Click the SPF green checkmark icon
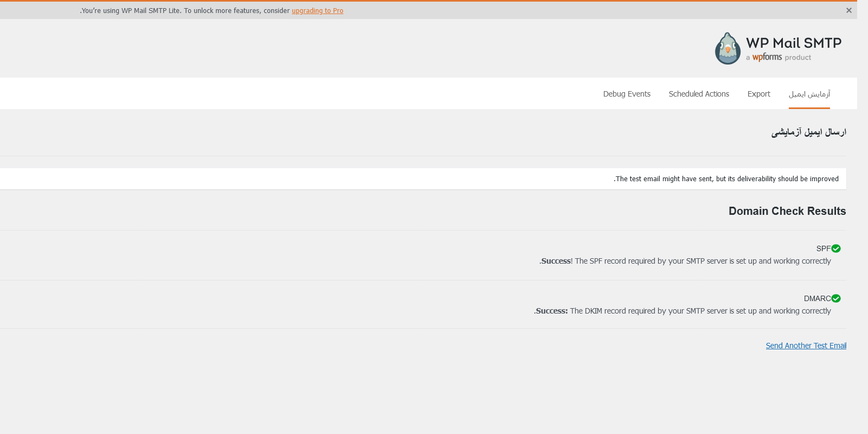Viewport: 868px width, 434px height. point(836,248)
